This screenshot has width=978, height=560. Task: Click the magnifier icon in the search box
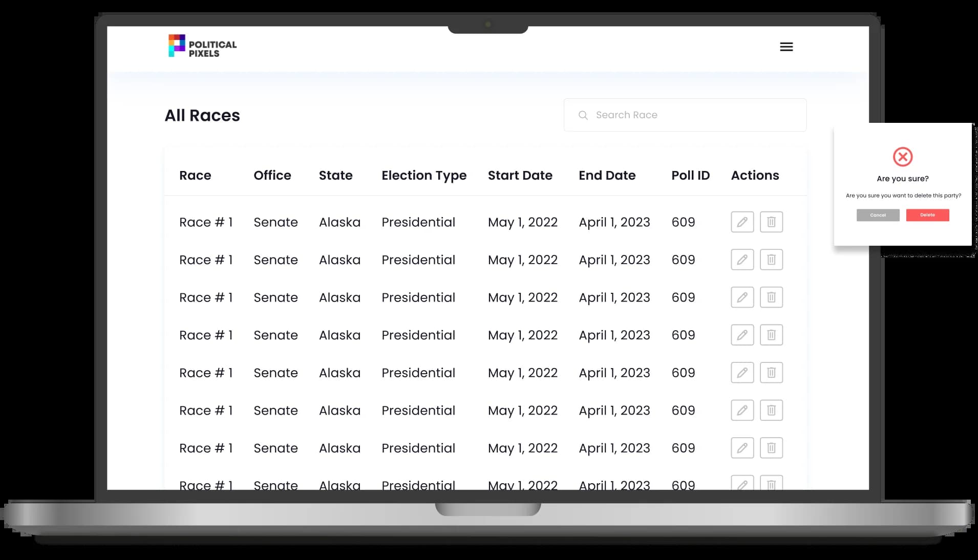pyautogui.click(x=583, y=115)
